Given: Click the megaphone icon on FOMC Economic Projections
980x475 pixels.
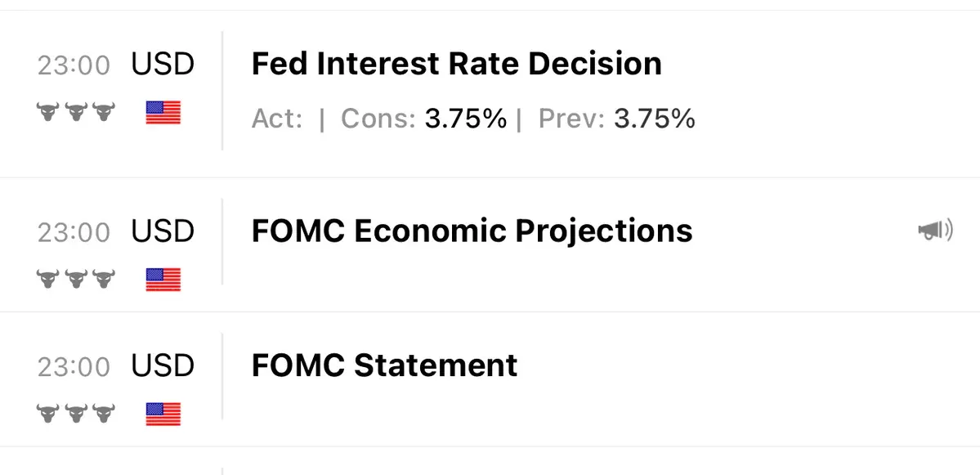Looking at the screenshot, I should click(x=935, y=231).
